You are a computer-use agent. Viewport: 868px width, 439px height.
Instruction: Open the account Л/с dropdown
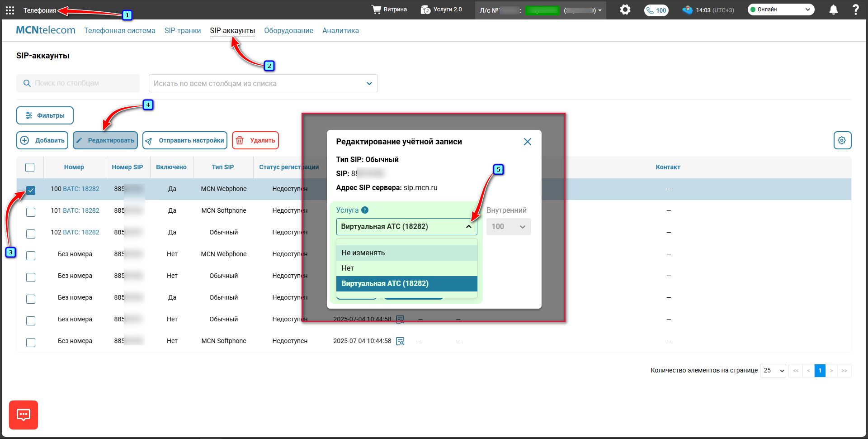pos(541,10)
